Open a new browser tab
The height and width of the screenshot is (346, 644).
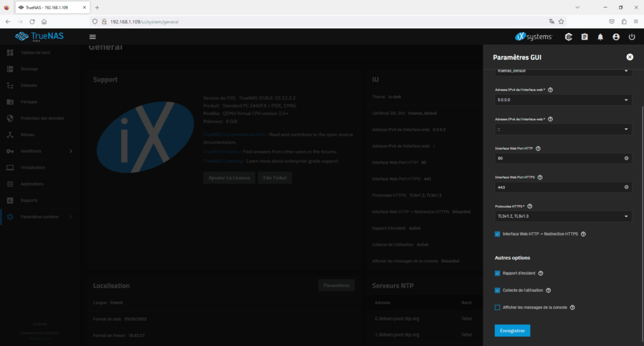97,8
